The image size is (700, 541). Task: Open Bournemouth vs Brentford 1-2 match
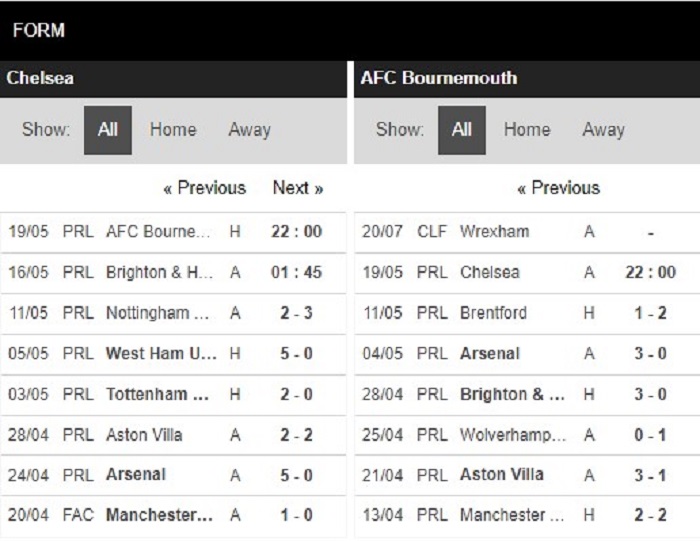[x=527, y=313]
